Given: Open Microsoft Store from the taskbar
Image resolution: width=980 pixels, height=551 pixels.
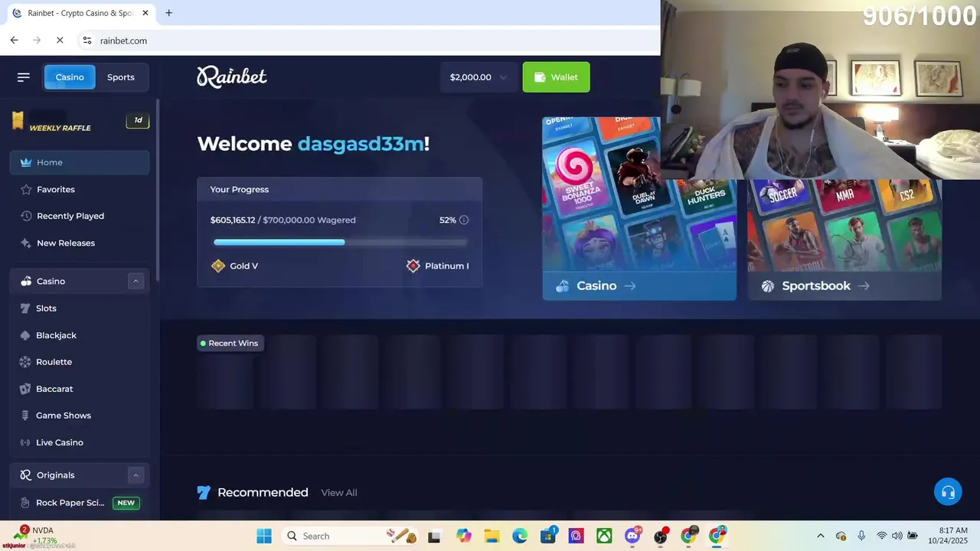Looking at the screenshot, I should (x=548, y=536).
